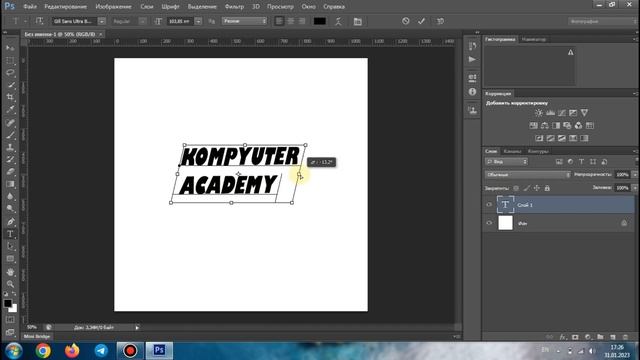Open the History panel icon
Screen dimensions: 640x360
(x=472, y=46)
